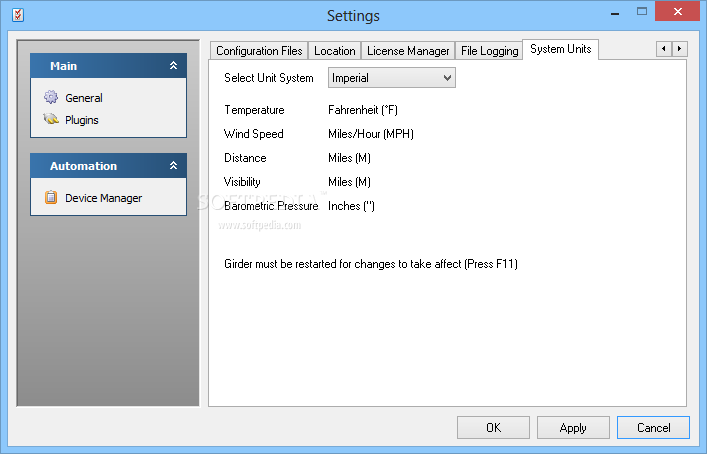
Task: Click the Settings window title bar icon
Action: (18, 15)
